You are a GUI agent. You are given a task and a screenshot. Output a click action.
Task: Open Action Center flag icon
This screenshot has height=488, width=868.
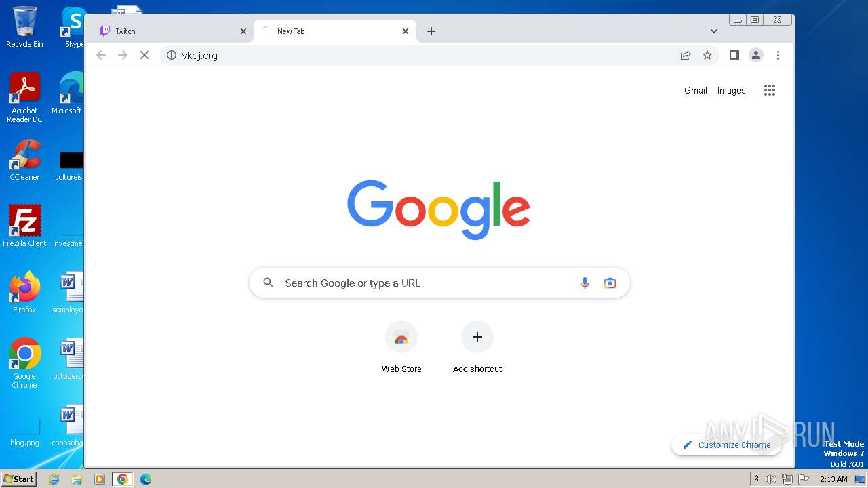click(x=804, y=479)
